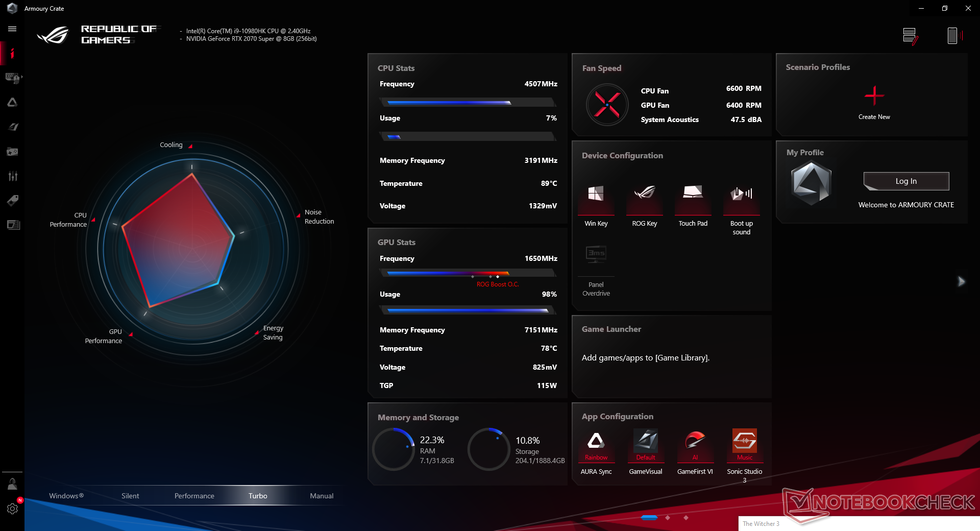The image size is (980, 531).
Task: Click the Energy Saving radar label
Action: coord(273,332)
